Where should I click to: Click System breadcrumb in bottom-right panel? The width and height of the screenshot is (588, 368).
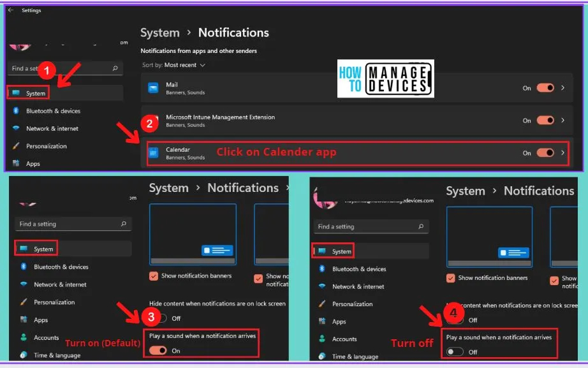point(466,191)
